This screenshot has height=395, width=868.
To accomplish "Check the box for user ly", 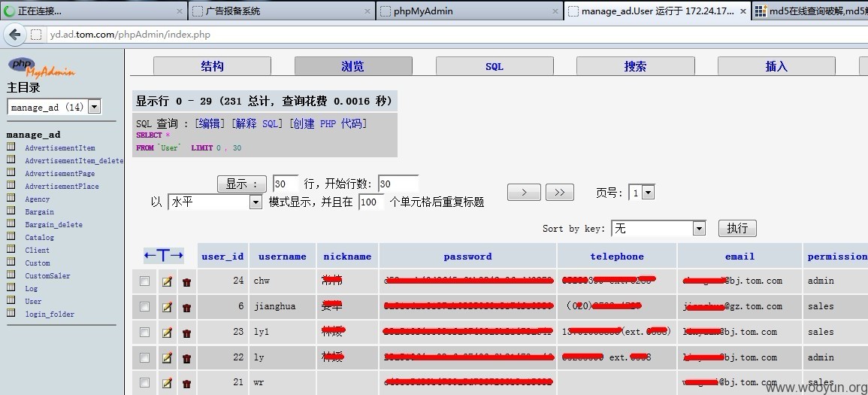I will [144, 357].
